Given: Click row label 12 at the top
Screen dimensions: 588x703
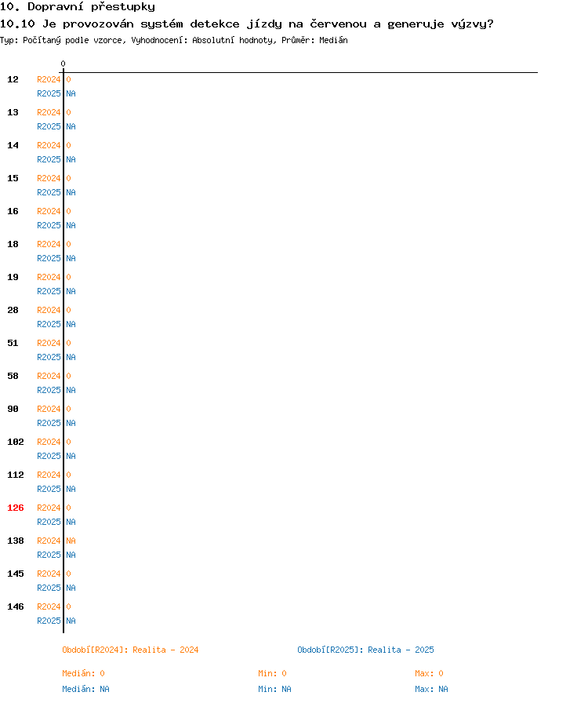Looking at the screenshot, I should tap(13, 79).
